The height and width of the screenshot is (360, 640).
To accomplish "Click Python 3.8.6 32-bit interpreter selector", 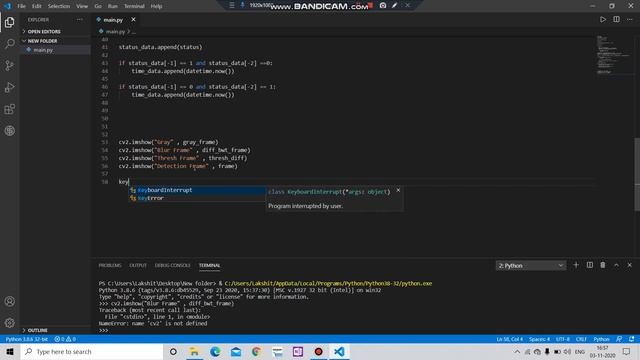I will tap(27, 339).
